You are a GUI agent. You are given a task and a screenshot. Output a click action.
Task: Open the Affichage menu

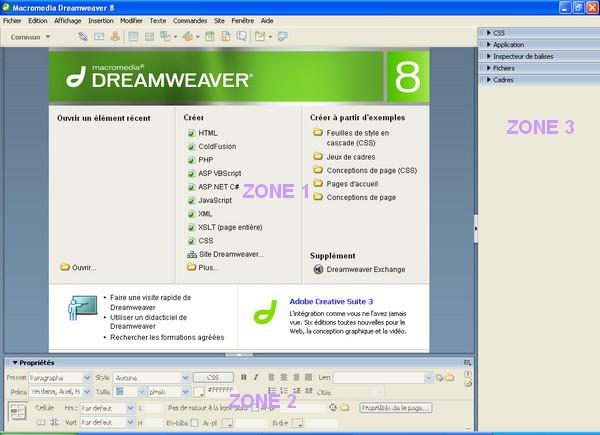point(67,21)
